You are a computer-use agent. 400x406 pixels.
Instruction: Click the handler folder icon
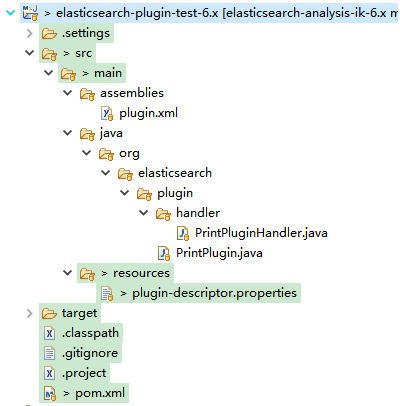click(163, 214)
